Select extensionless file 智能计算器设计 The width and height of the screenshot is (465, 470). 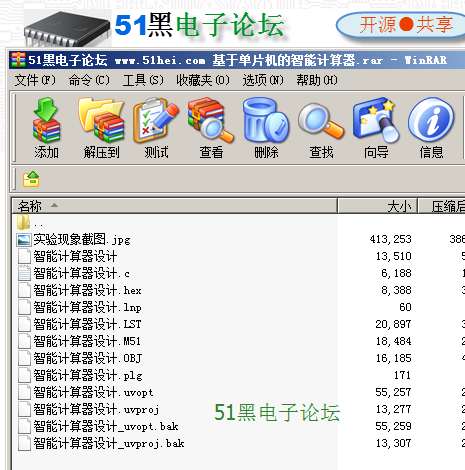click(75, 256)
